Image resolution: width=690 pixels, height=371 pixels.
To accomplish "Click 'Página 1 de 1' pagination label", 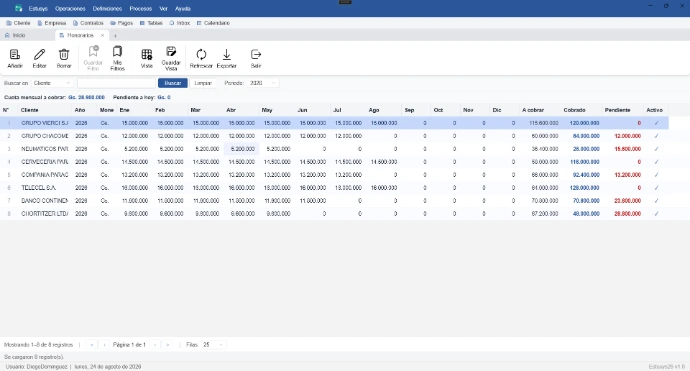I will coord(129,345).
